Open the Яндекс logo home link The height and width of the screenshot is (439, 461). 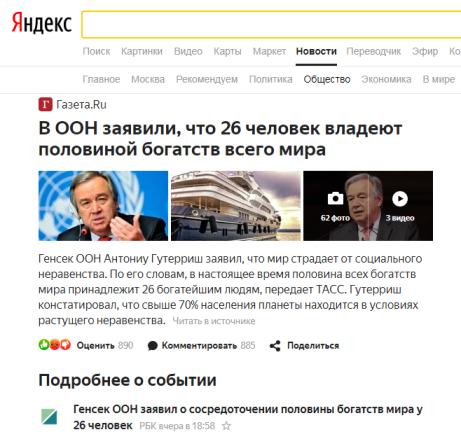[42, 23]
